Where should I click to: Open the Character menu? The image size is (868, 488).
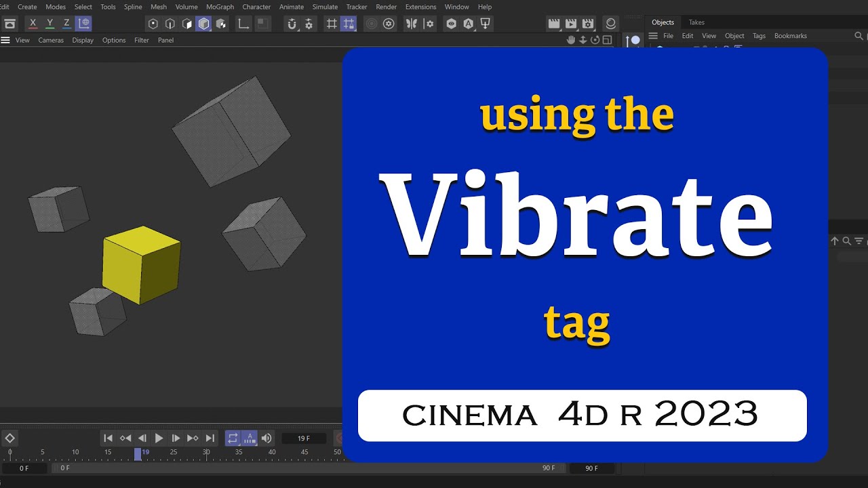[x=256, y=7]
